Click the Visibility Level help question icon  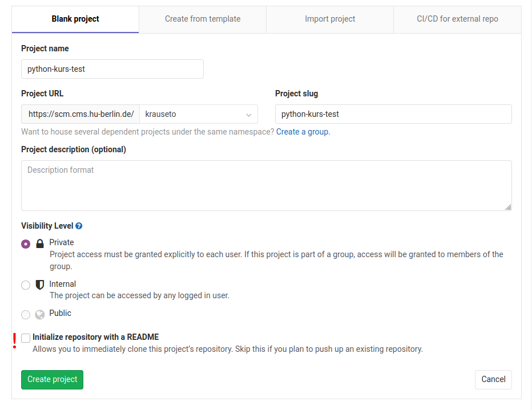click(x=79, y=226)
